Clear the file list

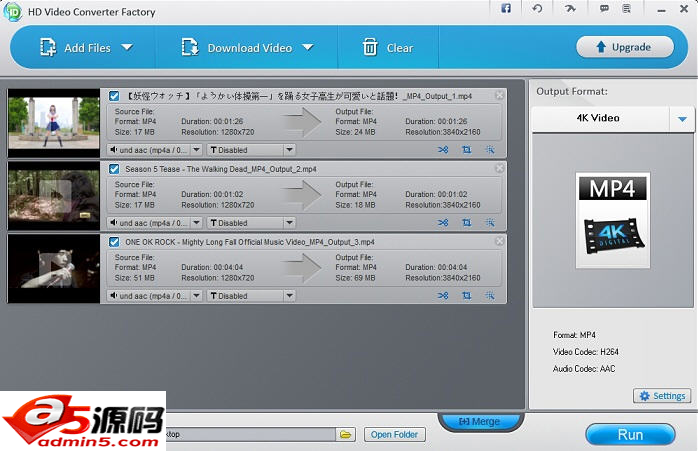click(388, 48)
